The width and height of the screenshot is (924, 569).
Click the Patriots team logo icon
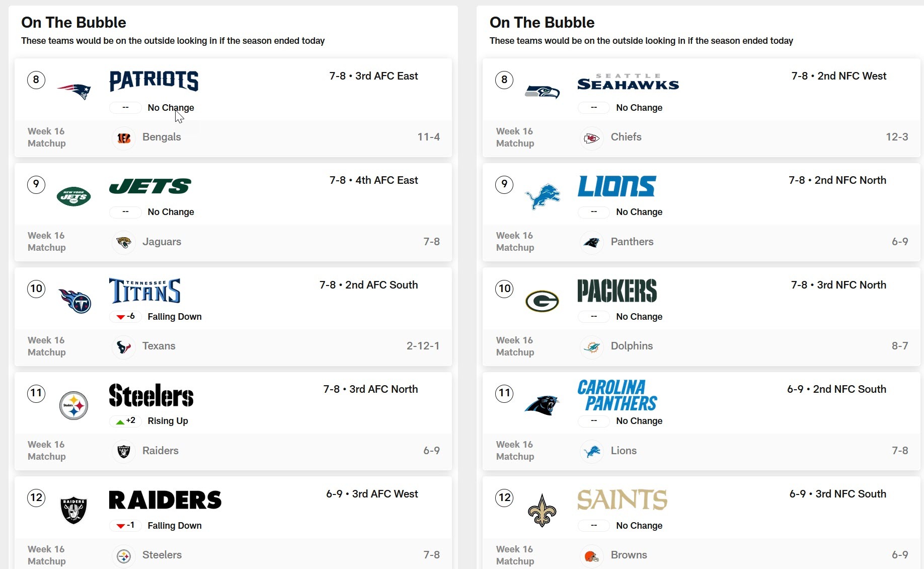(x=74, y=92)
